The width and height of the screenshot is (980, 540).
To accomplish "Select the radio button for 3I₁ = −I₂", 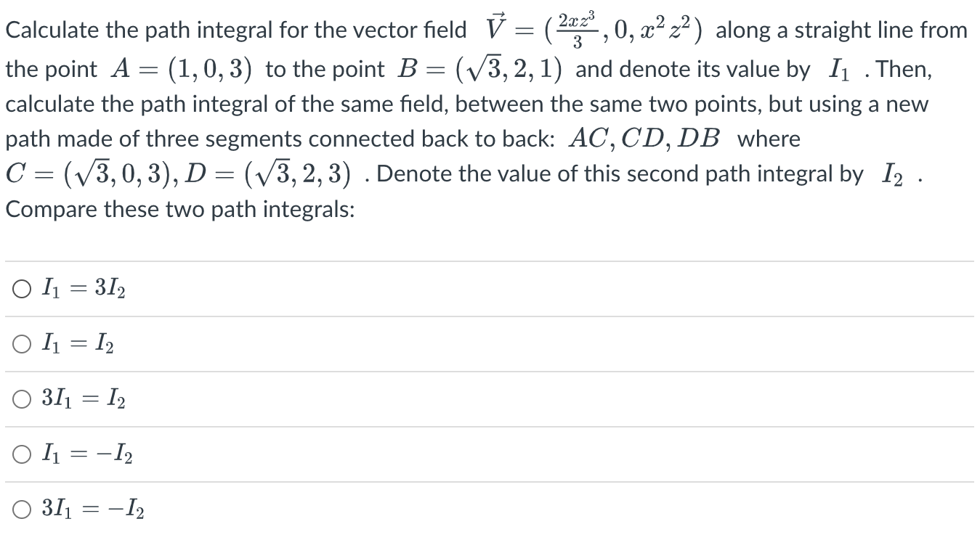I will pos(21,509).
